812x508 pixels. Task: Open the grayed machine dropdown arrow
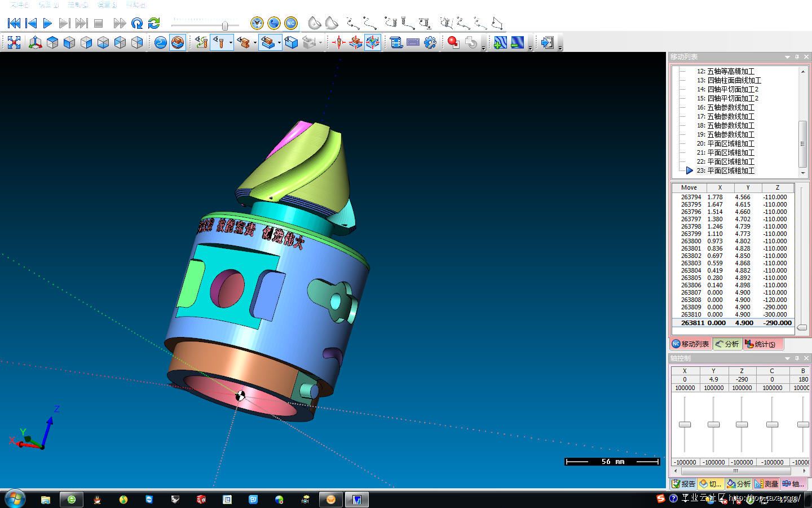coord(320,43)
